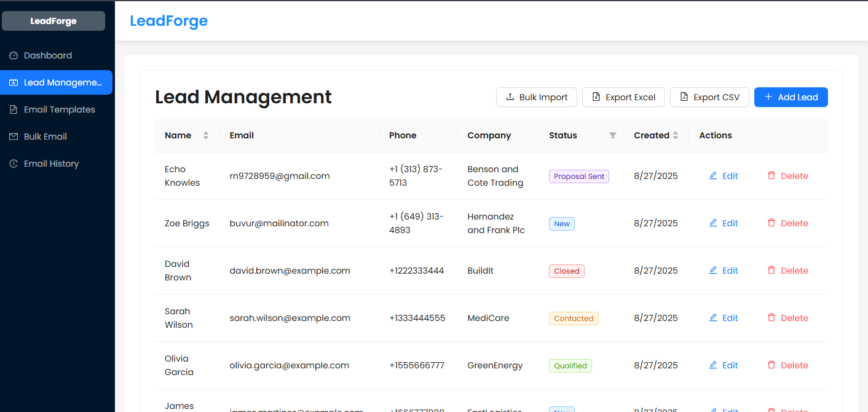Viewport: 868px width, 412px height.
Task: Click the Proposal Sent status tag
Action: point(579,176)
